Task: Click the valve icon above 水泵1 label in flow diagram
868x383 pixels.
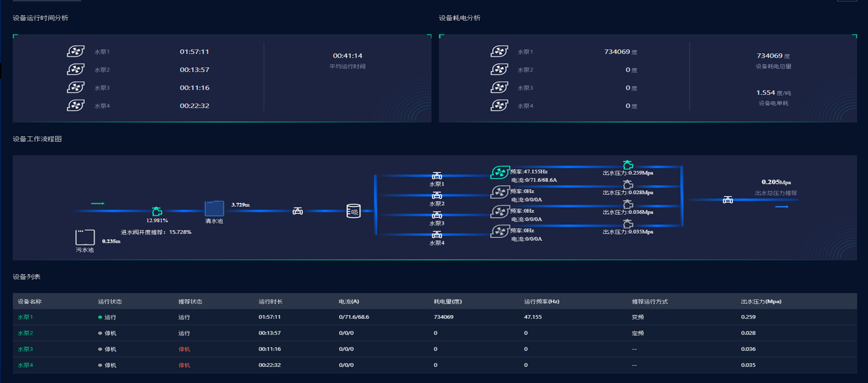Action: pyautogui.click(x=437, y=176)
